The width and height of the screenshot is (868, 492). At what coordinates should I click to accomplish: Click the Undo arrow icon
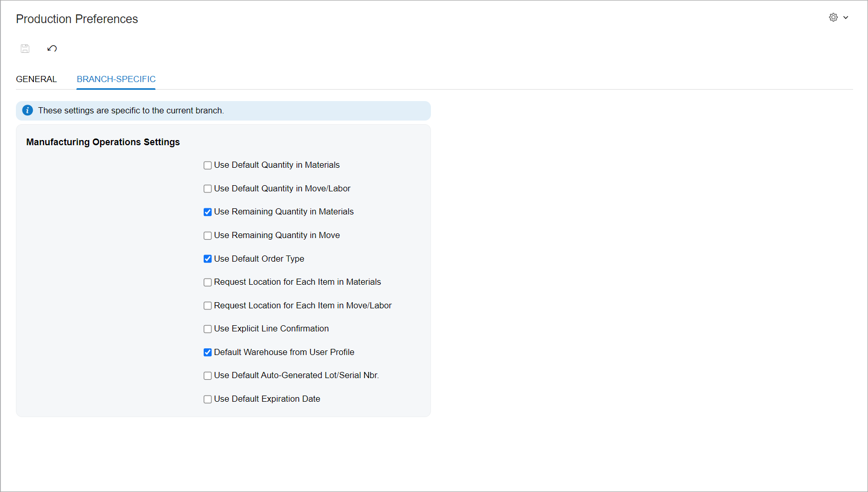(52, 49)
